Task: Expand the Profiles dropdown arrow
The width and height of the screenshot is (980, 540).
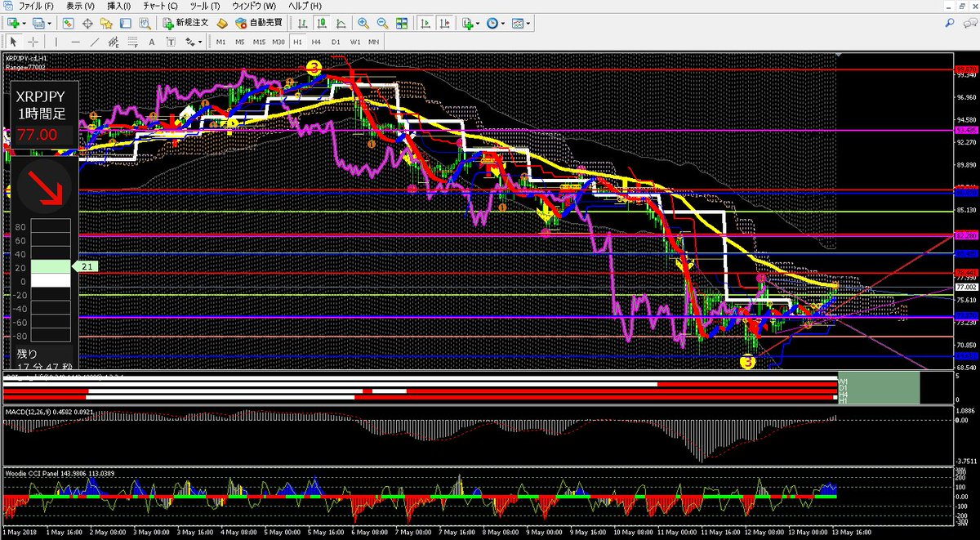Action: point(50,25)
